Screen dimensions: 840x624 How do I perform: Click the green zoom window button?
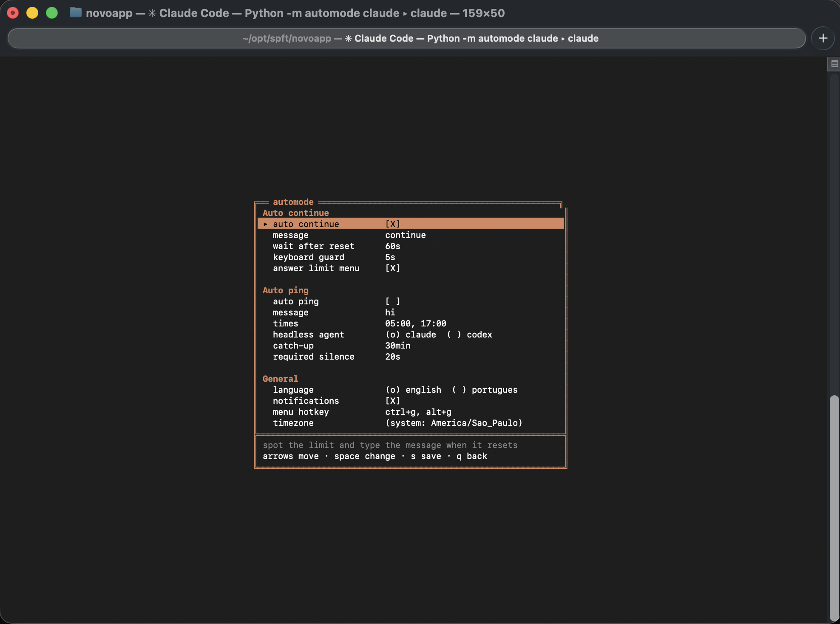[52, 13]
